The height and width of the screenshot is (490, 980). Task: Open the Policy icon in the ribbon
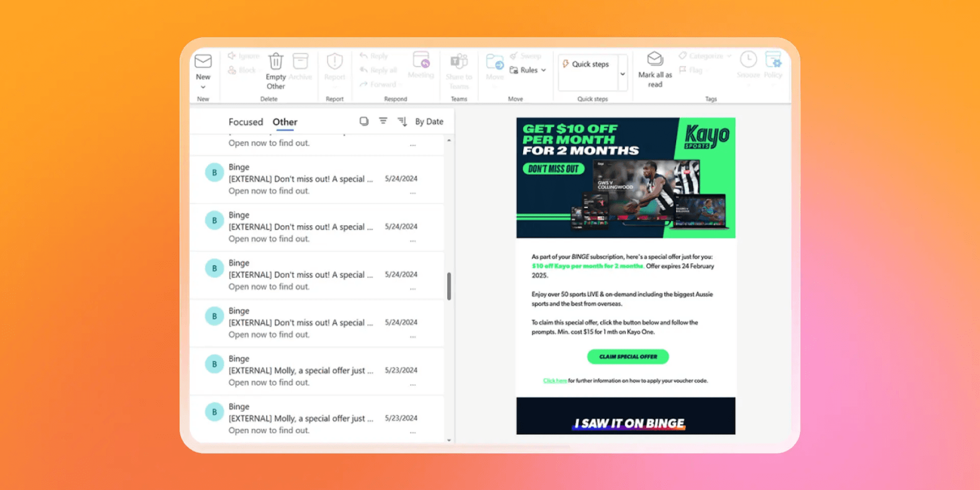click(773, 60)
